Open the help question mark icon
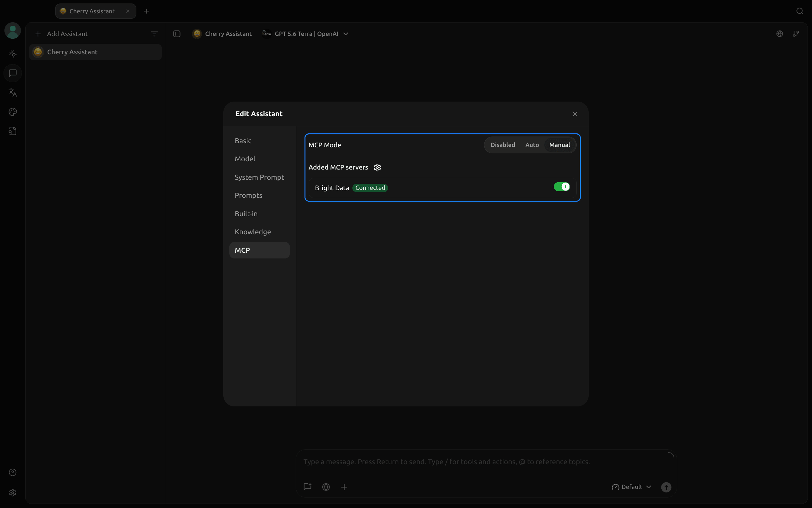The height and width of the screenshot is (508, 812). coord(13,472)
